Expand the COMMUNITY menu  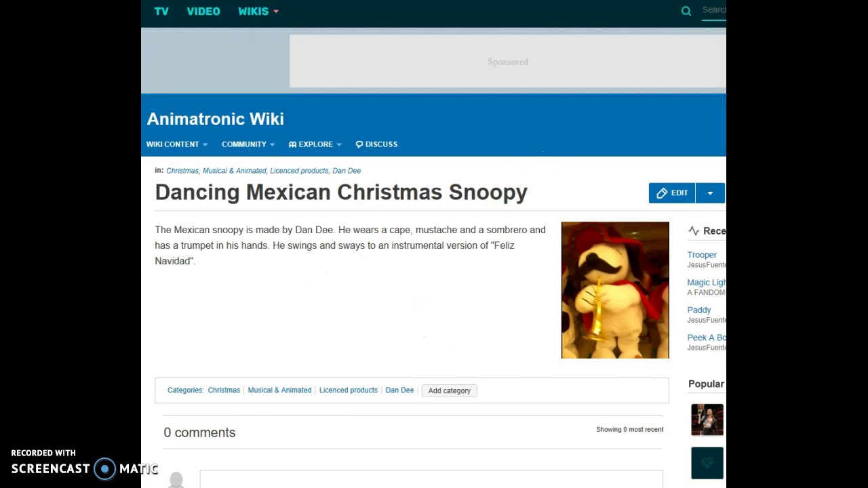coord(248,144)
